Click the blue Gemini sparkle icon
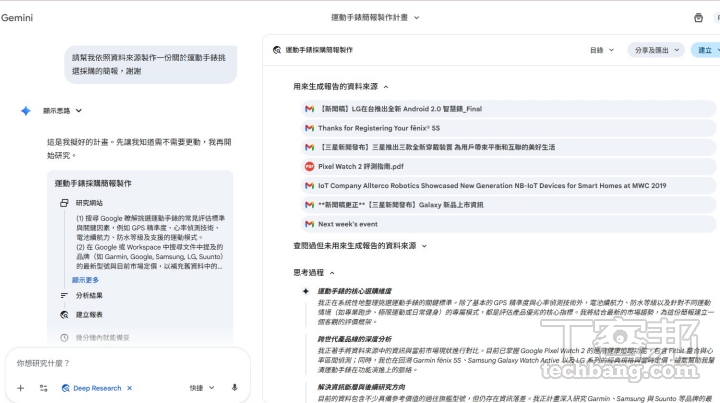 [x=26, y=111]
